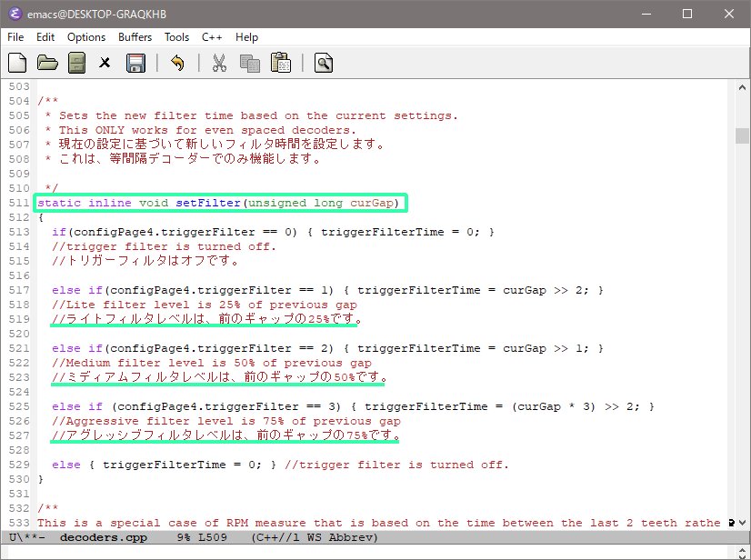Image resolution: width=751 pixels, height=560 pixels.
Task: Click the U\**- coding status in mode line
Action: (27, 537)
